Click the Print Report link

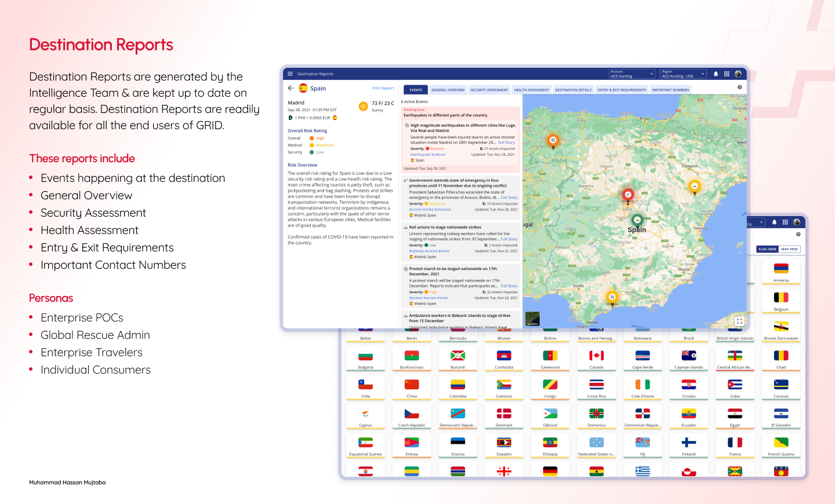383,88
